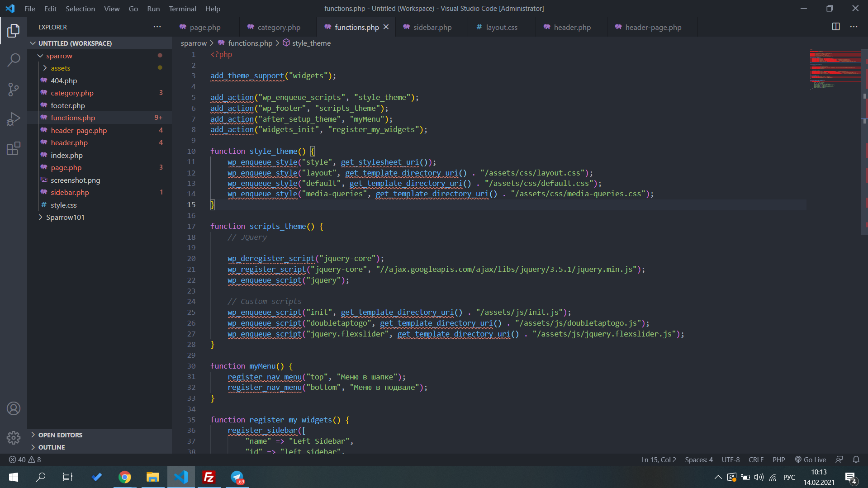This screenshot has height=488, width=868.
Task: Open Telegram from taskbar
Action: [237, 477]
